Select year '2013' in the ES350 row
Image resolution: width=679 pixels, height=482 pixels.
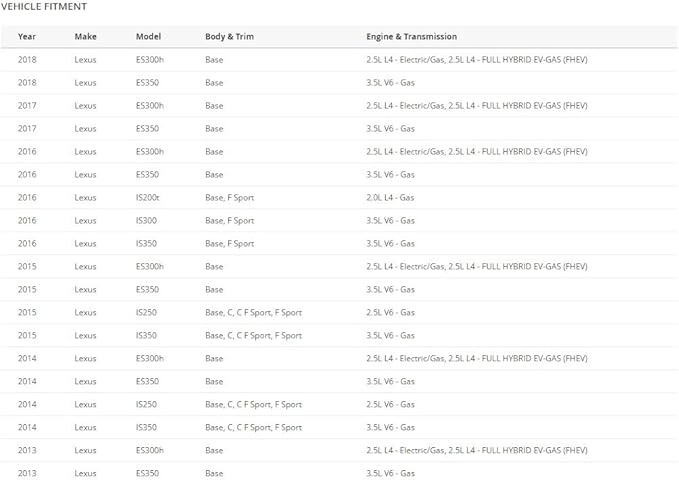(x=27, y=473)
